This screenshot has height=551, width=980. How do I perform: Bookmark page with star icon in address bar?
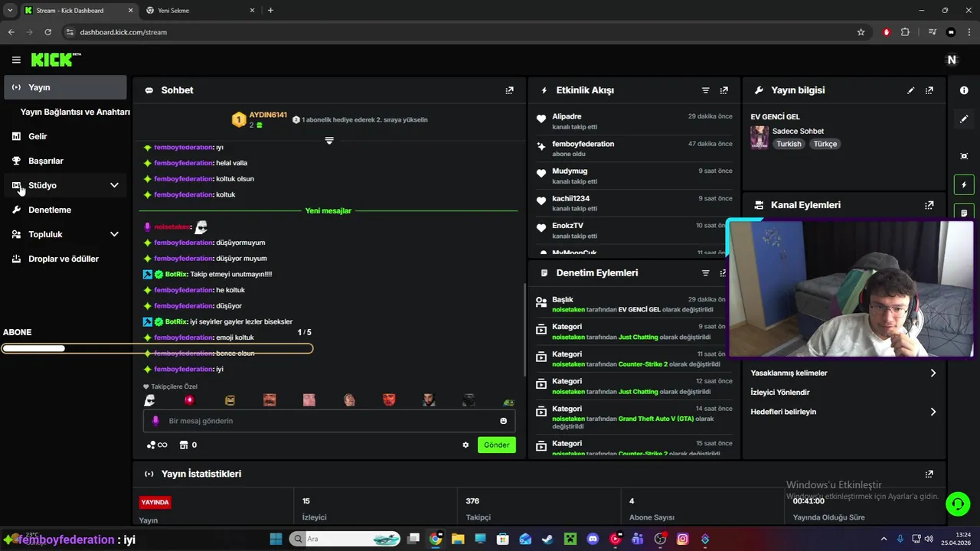click(x=861, y=32)
